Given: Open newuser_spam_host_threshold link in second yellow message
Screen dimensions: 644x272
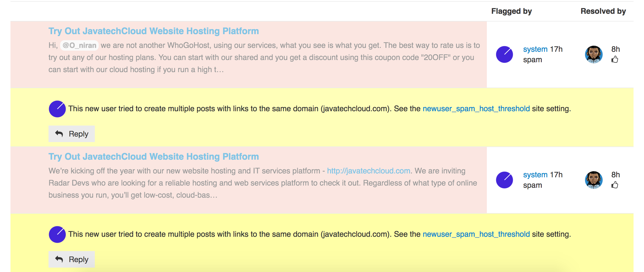Looking at the screenshot, I should (476, 234).
